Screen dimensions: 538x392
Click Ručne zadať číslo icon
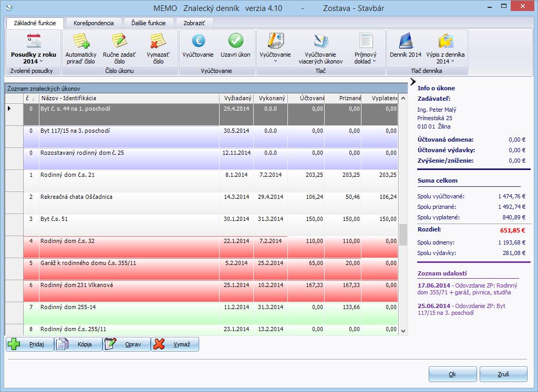click(119, 41)
